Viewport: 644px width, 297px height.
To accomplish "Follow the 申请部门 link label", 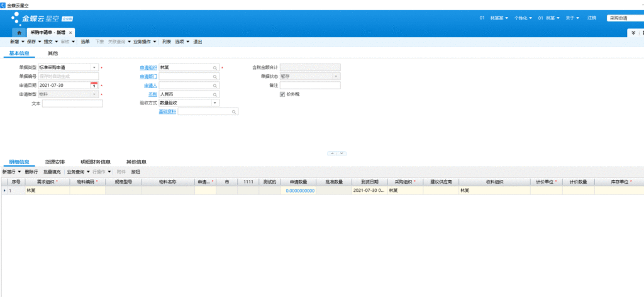I will click(148, 77).
